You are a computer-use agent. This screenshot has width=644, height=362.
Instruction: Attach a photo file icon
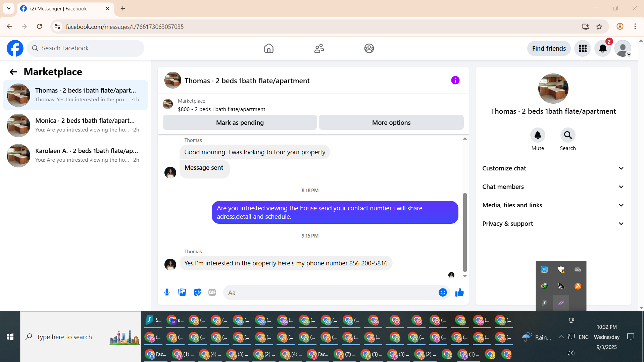tap(182, 293)
